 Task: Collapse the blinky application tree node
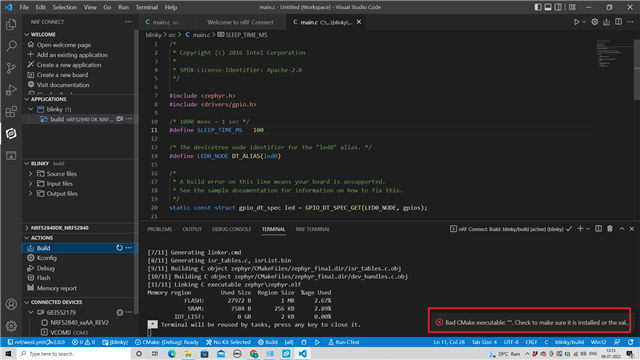[x=31, y=109]
